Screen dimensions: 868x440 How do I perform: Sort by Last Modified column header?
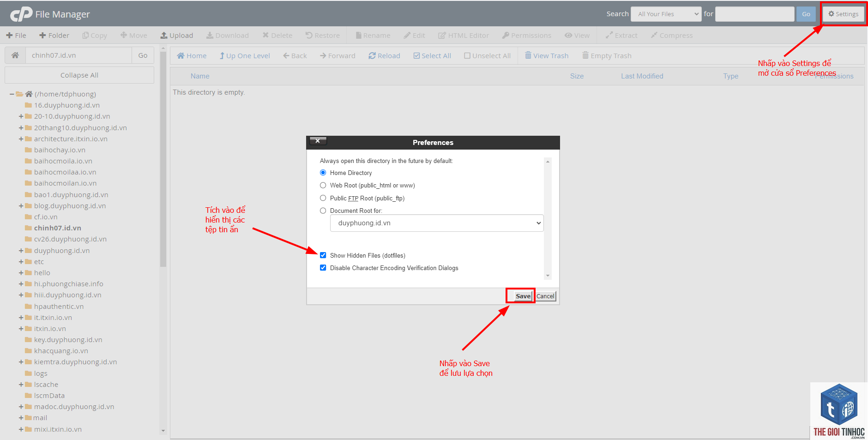[x=642, y=76]
